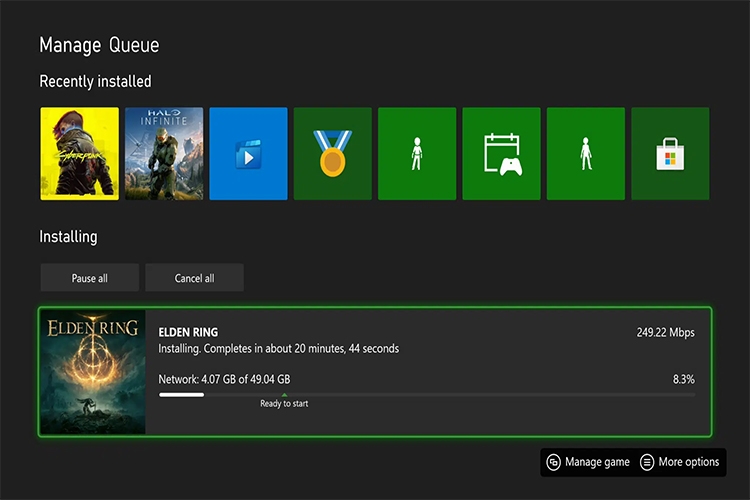Click the Elden Ring download progress bar

[427, 395]
